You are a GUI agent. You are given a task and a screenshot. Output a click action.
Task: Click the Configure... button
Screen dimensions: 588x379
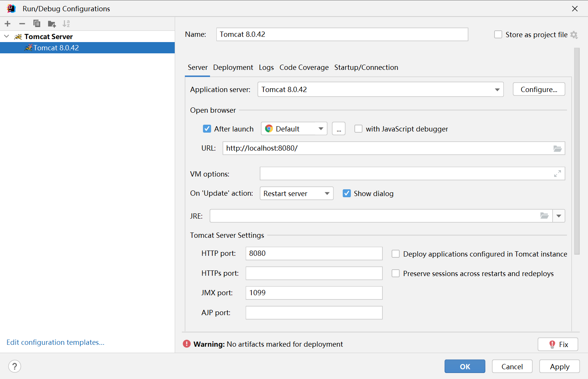(539, 89)
